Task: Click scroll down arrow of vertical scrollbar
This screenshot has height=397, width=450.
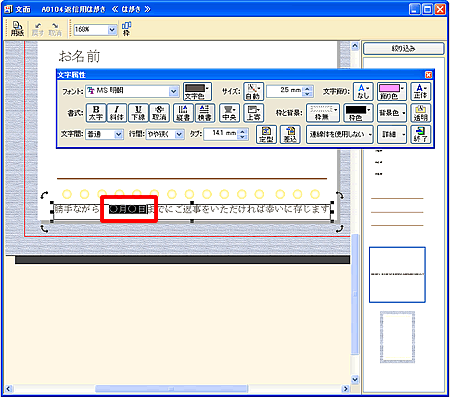Action: pos(355,379)
